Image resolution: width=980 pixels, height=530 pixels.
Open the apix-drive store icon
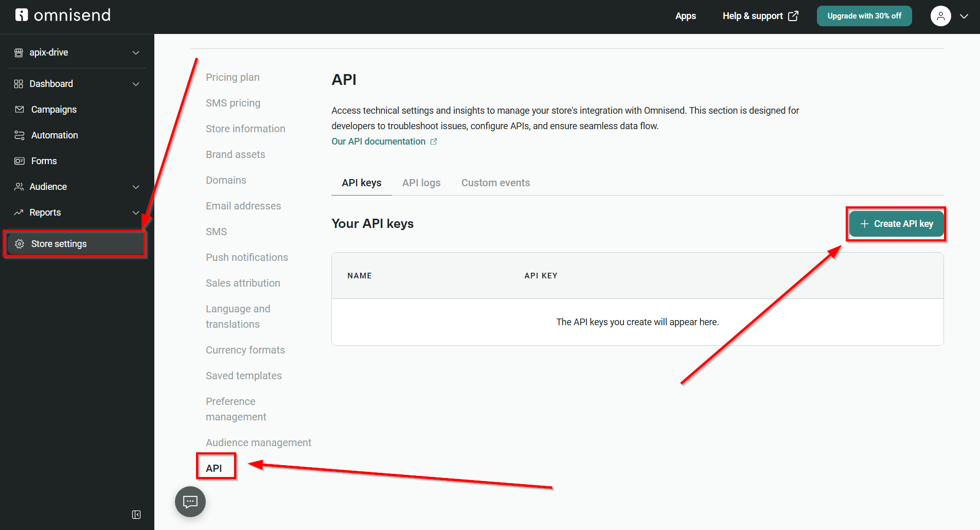19,52
